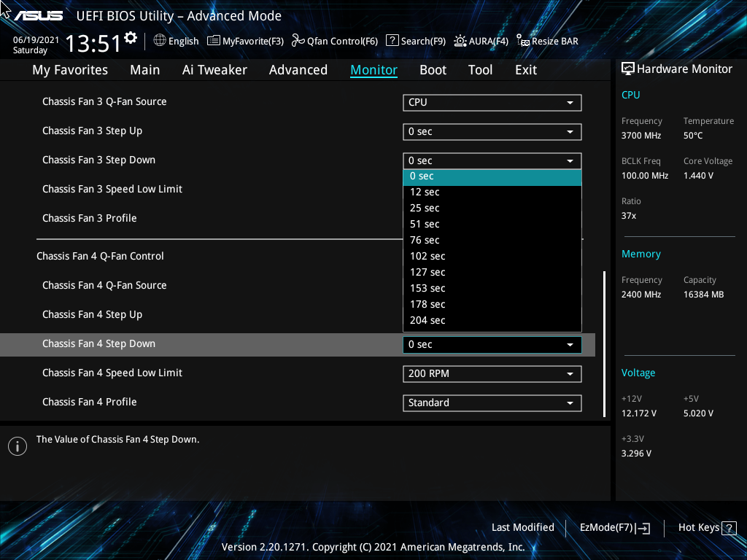The width and height of the screenshot is (747, 560).
Task: Open the Qfan Control utility
Action: click(334, 41)
